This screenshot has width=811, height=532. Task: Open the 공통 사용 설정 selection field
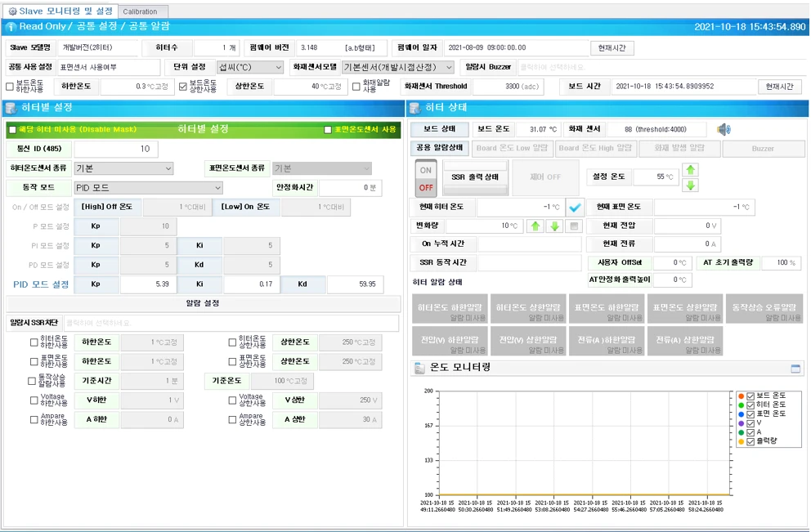(x=109, y=67)
